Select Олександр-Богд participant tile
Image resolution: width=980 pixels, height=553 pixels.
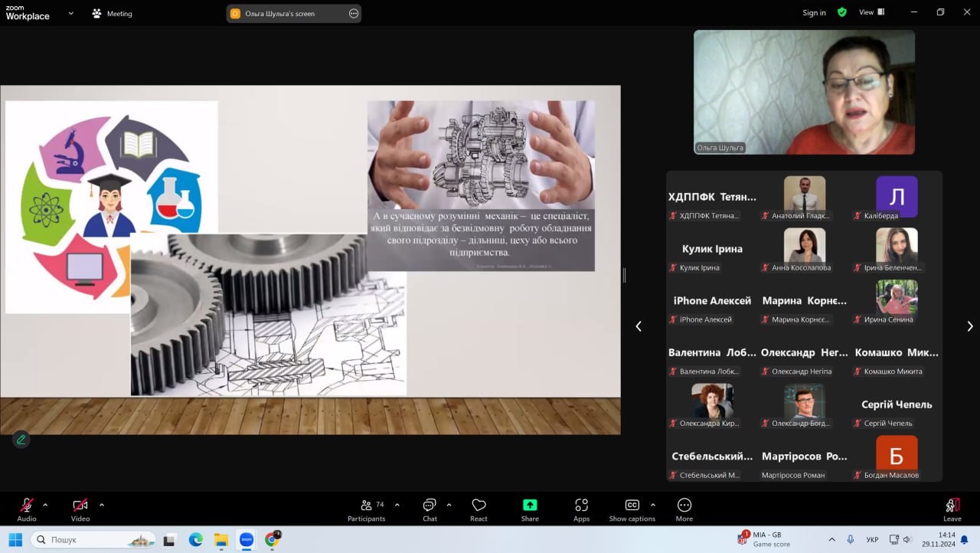804,405
